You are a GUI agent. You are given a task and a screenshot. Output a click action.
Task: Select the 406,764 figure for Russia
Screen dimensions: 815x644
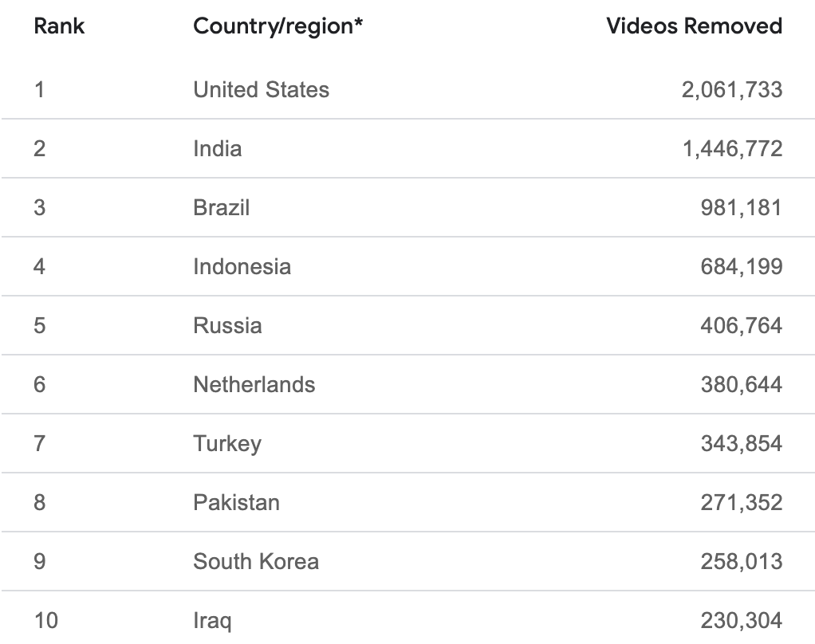pos(741,326)
